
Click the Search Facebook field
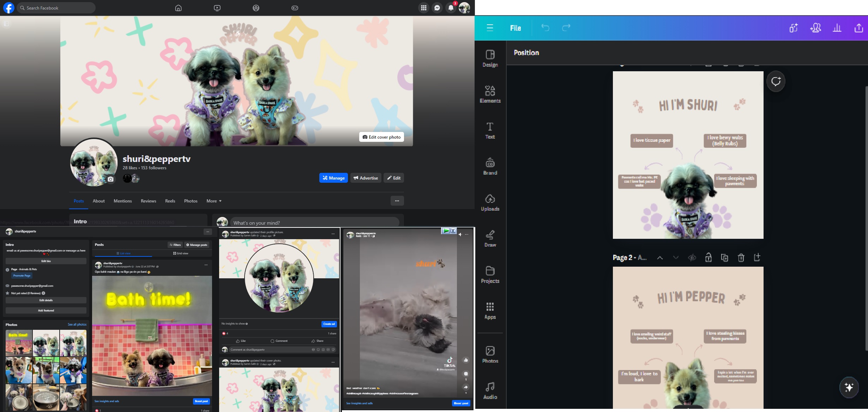[56, 8]
